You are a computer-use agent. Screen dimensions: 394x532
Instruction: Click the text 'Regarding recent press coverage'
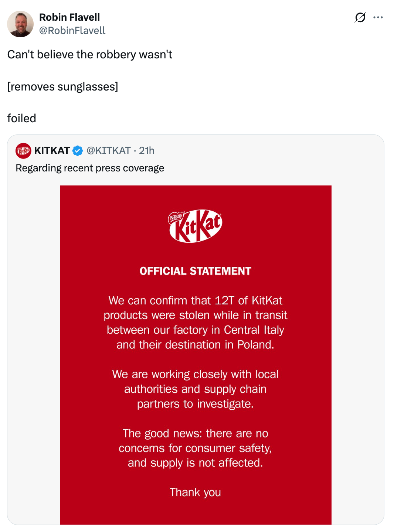89,168
